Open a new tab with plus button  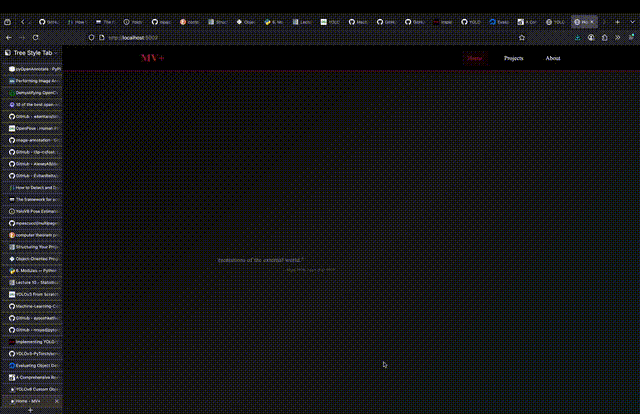618,22
